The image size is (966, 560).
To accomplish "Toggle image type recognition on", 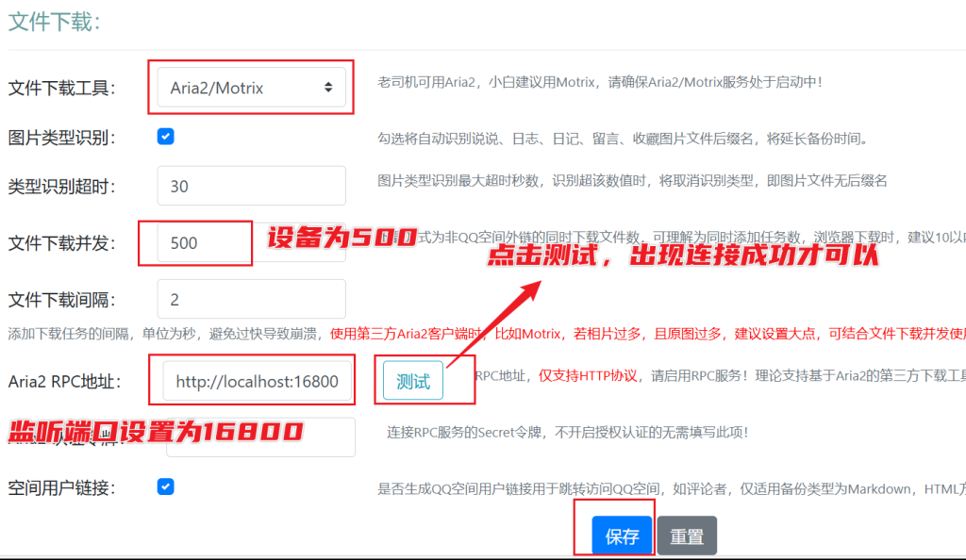I will tap(165, 136).
